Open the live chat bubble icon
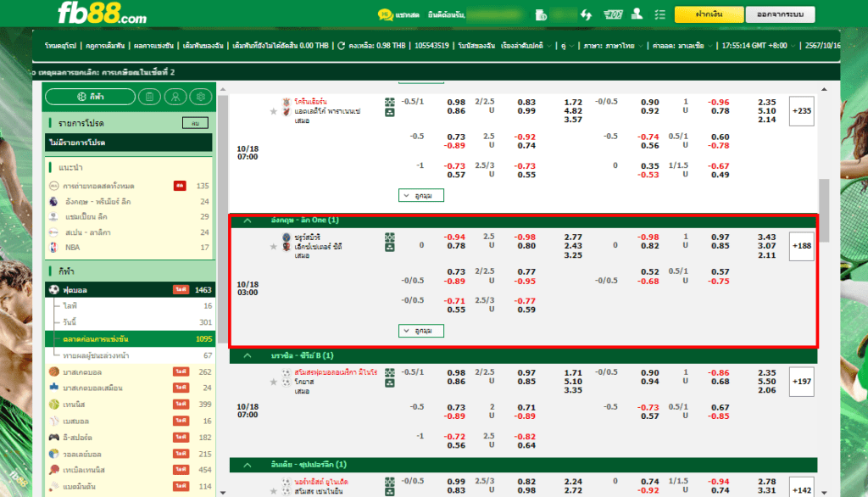 [386, 15]
